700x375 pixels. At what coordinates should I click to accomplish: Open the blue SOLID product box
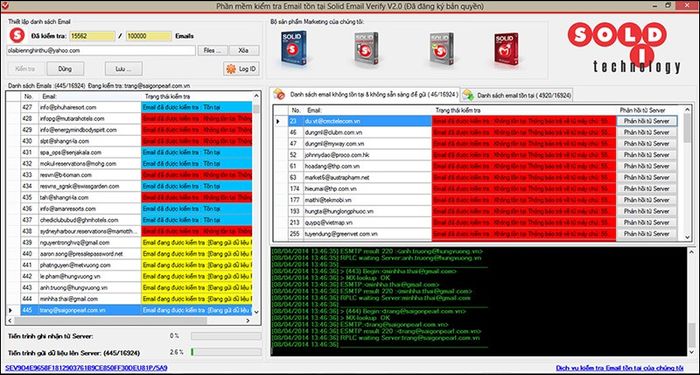pyautogui.click(x=294, y=48)
